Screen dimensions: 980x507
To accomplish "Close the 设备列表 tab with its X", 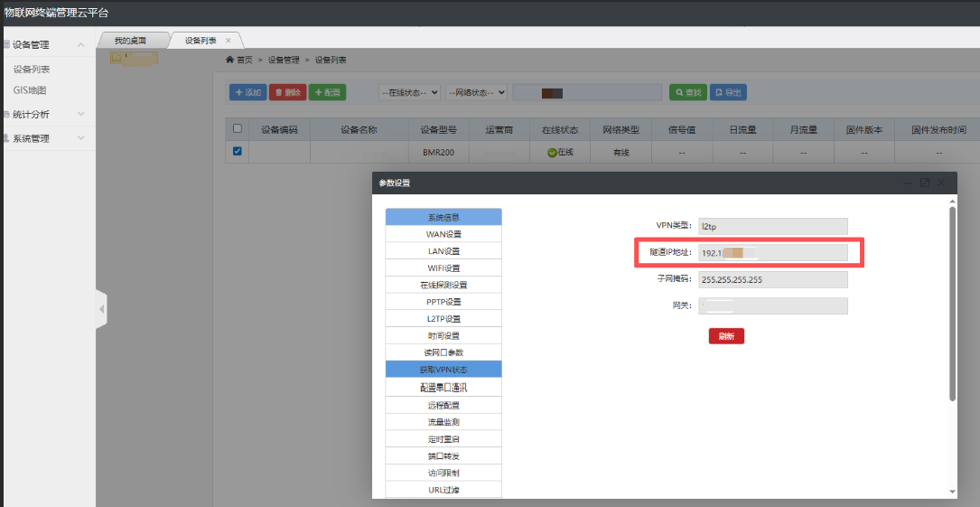I will pyautogui.click(x=229, y=41).
